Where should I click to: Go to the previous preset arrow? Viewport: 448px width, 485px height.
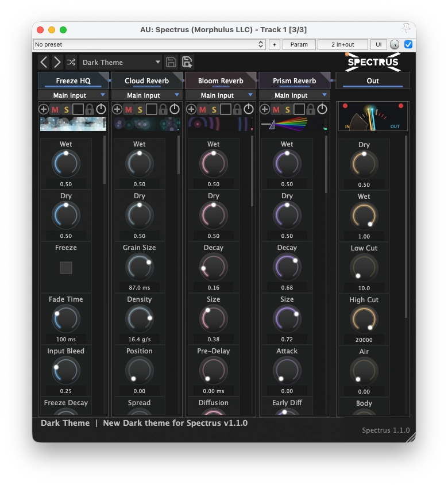pyautogui.click(x=44, y=62)
